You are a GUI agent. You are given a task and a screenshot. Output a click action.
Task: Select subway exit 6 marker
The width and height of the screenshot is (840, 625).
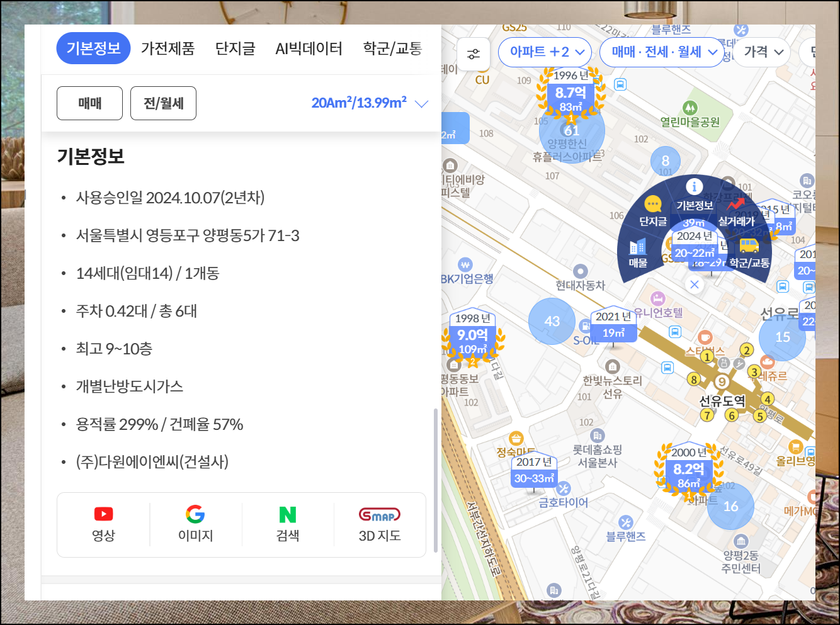(731, 415)
